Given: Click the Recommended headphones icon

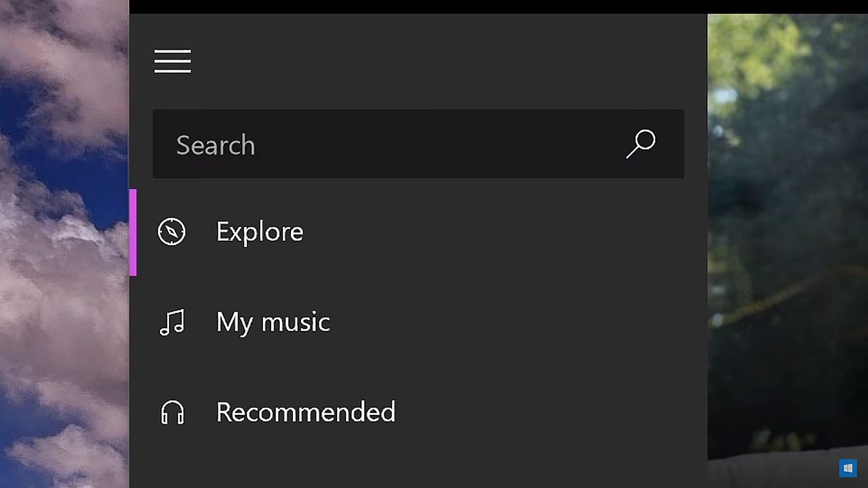Looking at the screenshot, I should tap(172, 412).
